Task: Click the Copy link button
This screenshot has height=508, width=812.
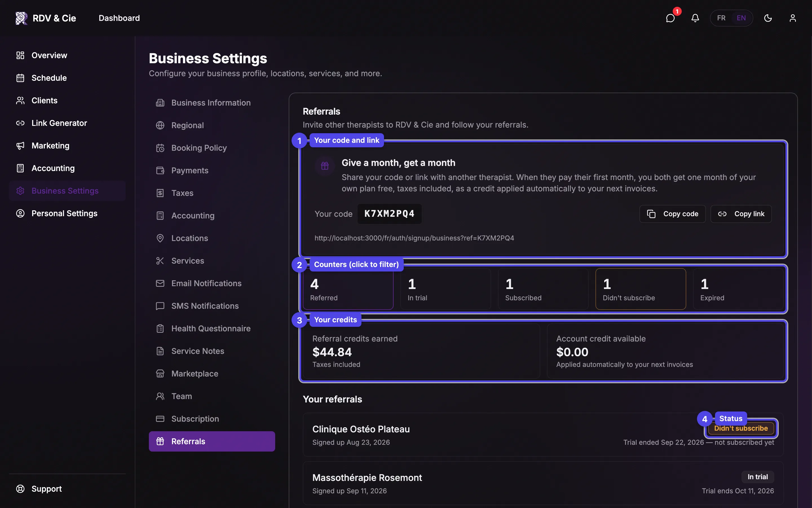Action: tap(741, 214)
